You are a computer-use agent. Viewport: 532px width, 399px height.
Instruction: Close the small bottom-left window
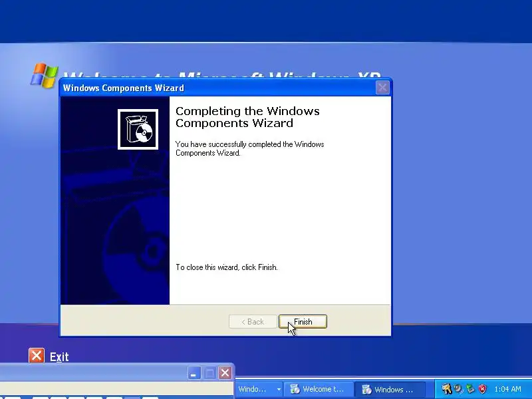225,373
